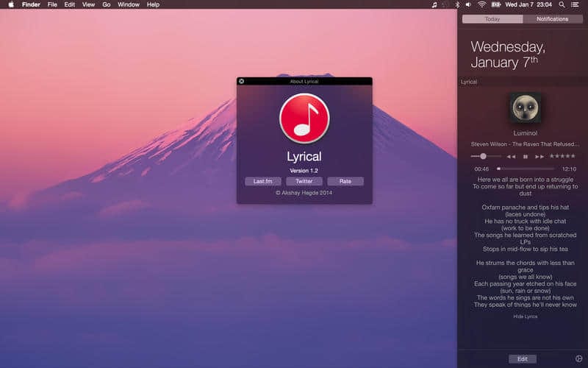Click the lyric 'Here we all are born into a struggle'
This screenshot has height=368, width=588.
click(x=525, y=180)
